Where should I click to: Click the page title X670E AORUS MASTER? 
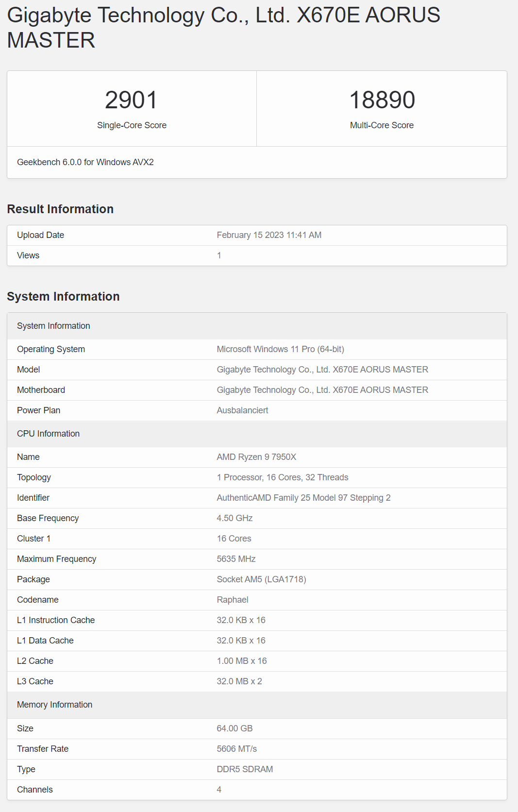click(x=224, y=28)
